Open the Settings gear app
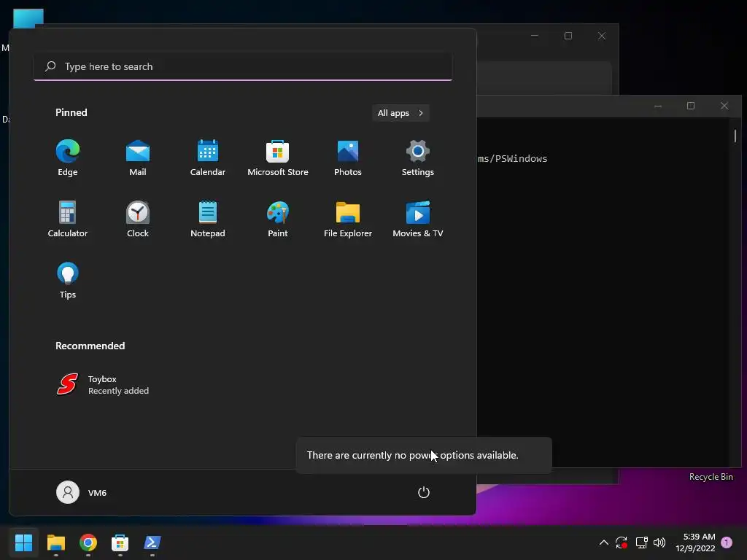Image resolution: width=747 pixels, height=560 pixels. (418, 158)
